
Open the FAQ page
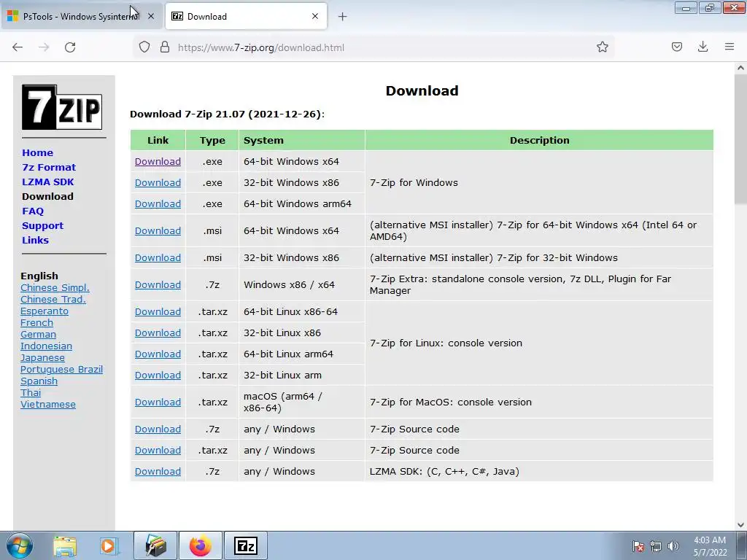click(32, 211)
